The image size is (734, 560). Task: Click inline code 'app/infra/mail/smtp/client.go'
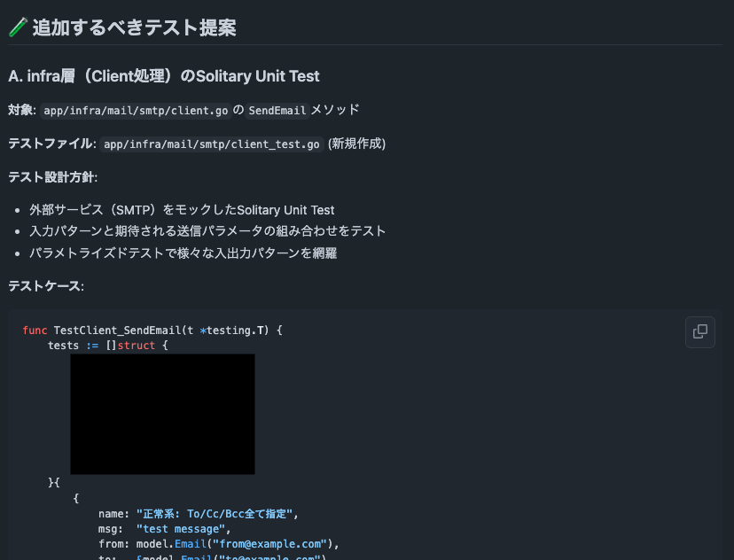click(x=136, y=111)
